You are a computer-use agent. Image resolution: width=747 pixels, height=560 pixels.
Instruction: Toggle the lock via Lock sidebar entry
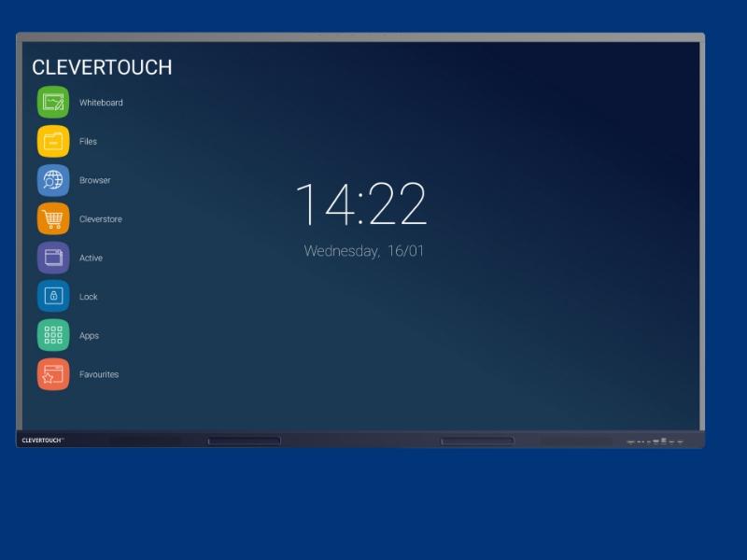[90, 296]
